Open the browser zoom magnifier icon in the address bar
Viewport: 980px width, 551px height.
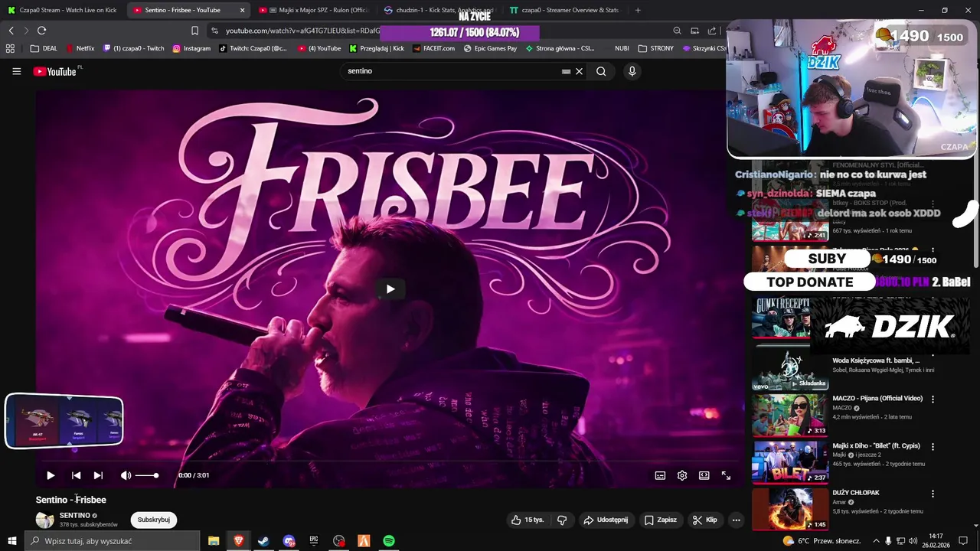click(677, 31)
